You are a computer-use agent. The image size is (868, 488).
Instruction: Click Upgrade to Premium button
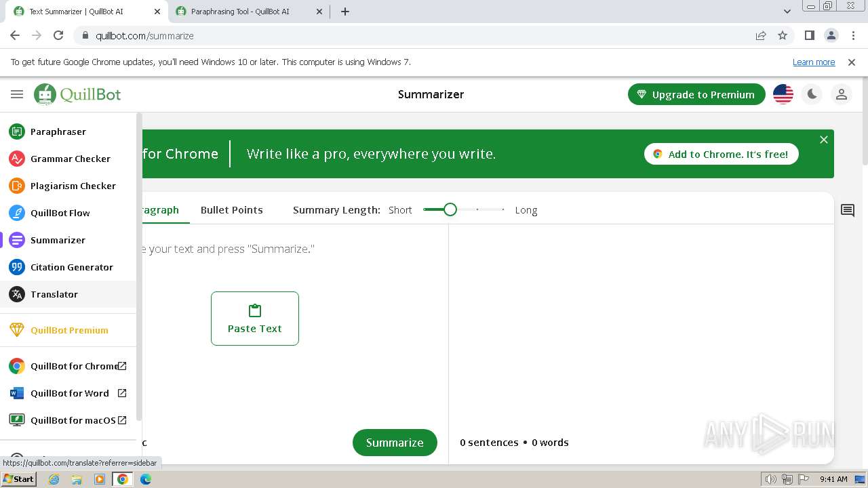coord(696,94)
